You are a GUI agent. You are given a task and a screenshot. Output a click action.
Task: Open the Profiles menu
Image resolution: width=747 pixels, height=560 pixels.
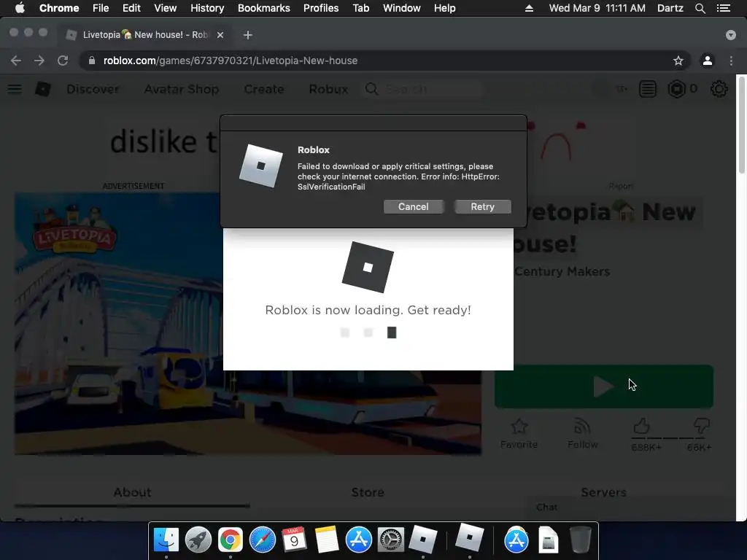(321, 8)
